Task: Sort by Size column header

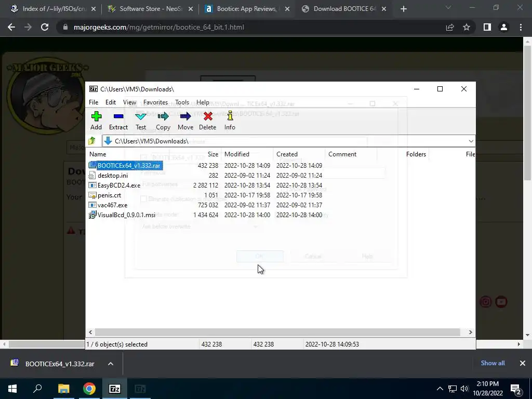Action: (x=212, y=154)
